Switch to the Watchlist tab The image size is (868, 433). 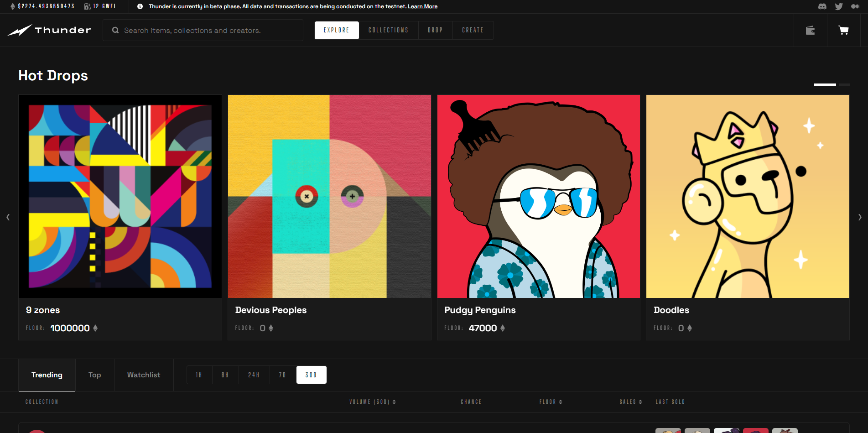(x=144, y=375)
